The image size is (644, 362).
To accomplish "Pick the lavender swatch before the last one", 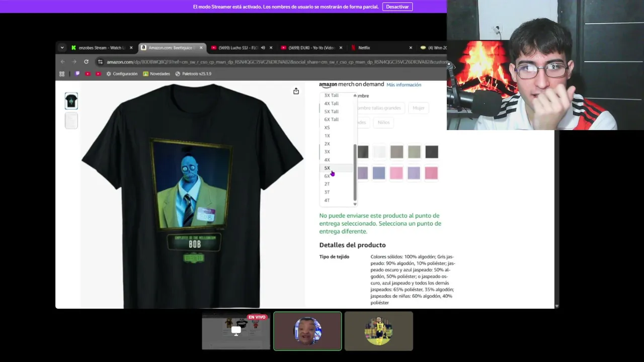I will pyautogui.click(x=414, y=173).
